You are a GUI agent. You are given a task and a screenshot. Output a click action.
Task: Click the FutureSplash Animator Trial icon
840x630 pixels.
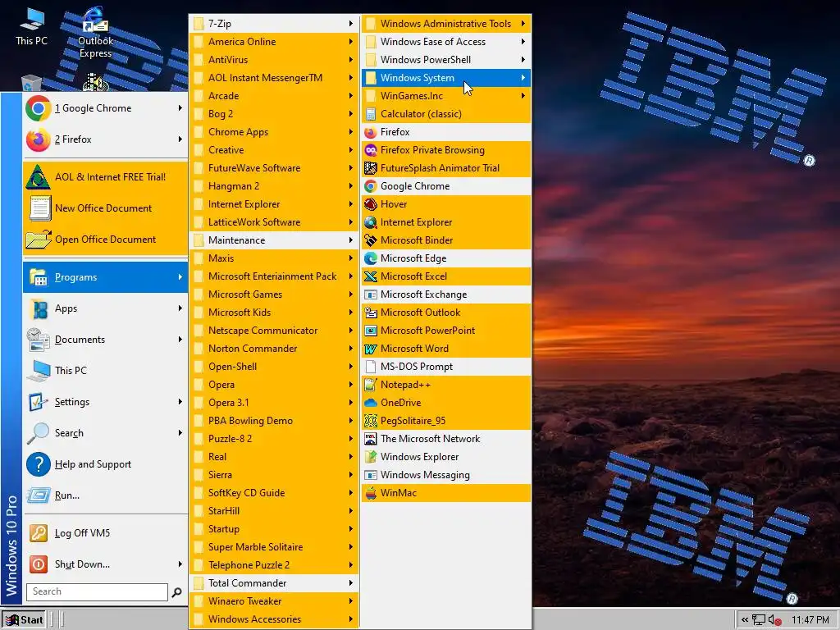coord(370,168)
